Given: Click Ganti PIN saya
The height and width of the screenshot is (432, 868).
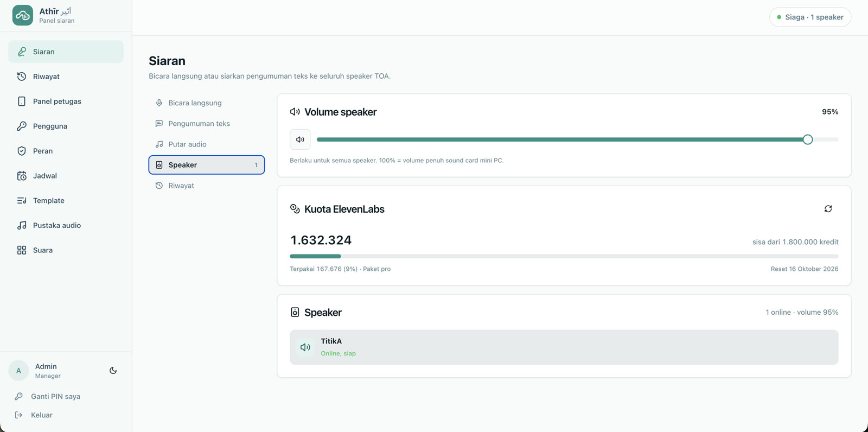Looking at the screenshot, I should (55, 397).
